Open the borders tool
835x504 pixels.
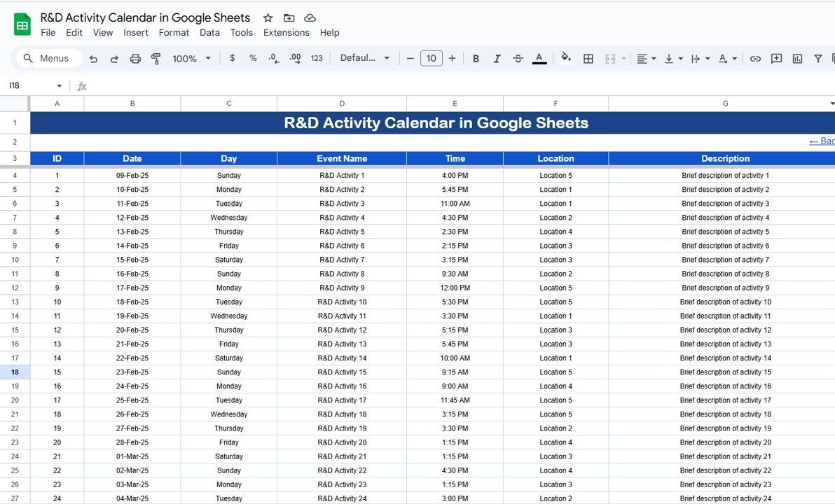(x=588, y=58)
